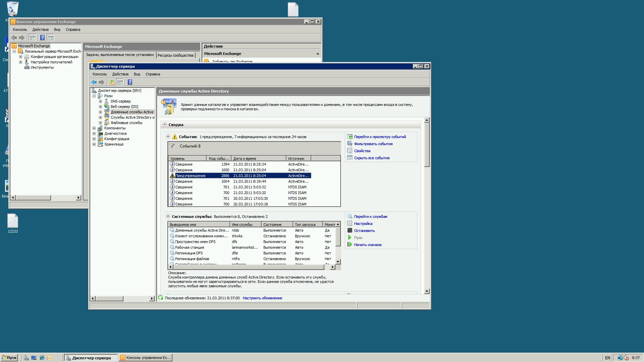Click the refresh icon beside last update
The image size is (644, 362).
161,298
